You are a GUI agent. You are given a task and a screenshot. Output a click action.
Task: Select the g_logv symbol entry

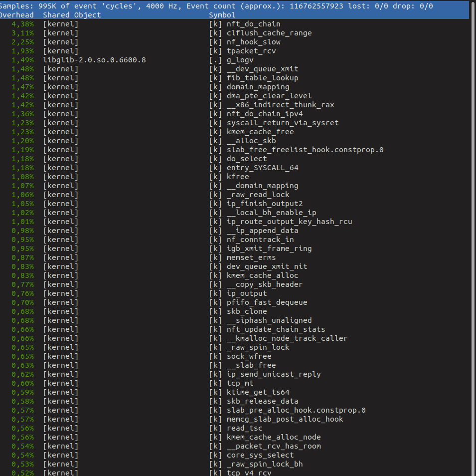coord(240,60)
